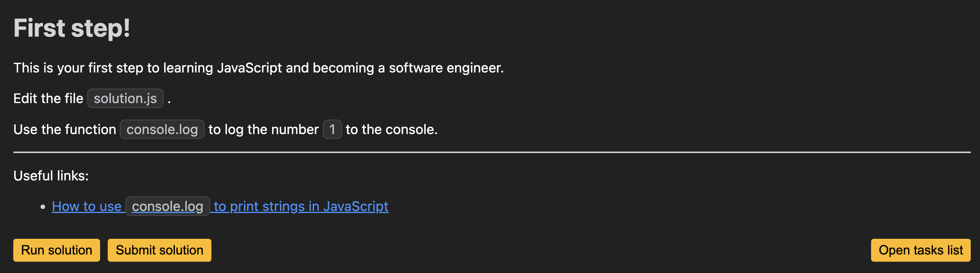
Task: Click the Run solution button
Action: (57, 250)
